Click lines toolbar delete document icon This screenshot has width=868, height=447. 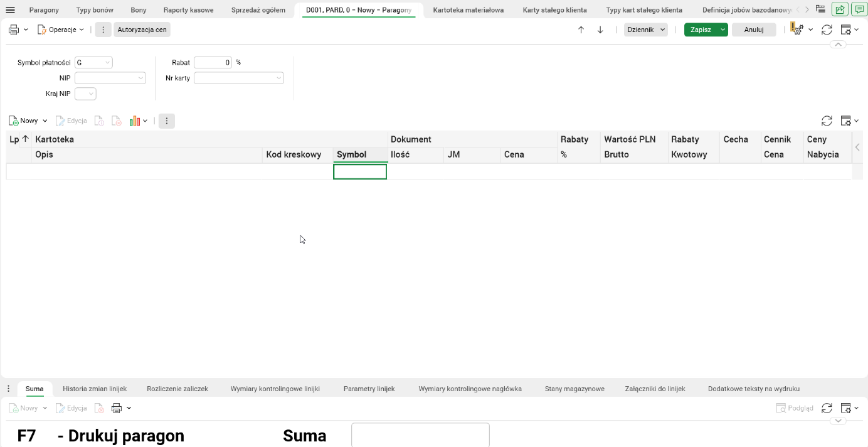[116, 121]
